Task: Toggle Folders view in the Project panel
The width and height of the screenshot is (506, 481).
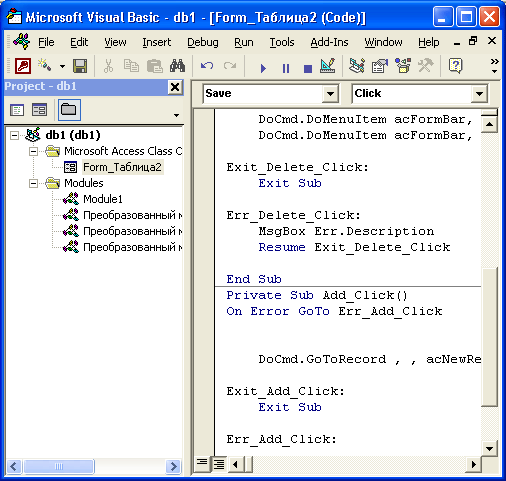Action: coord(69,110)
